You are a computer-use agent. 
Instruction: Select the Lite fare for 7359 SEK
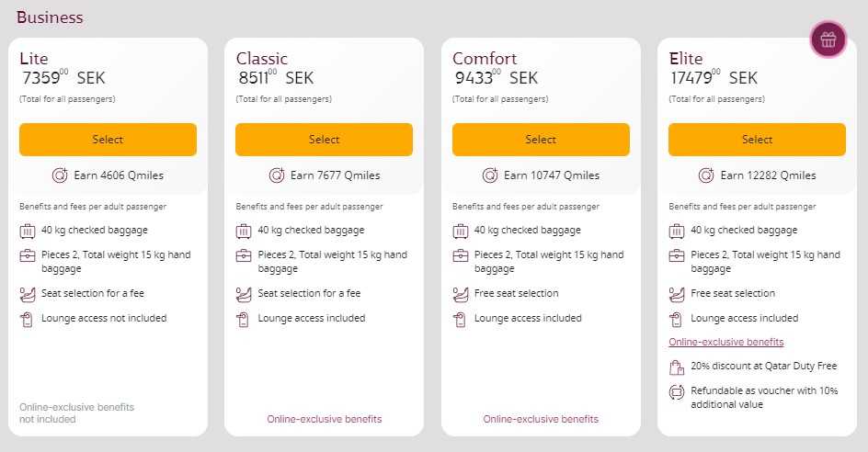point(108,140)
